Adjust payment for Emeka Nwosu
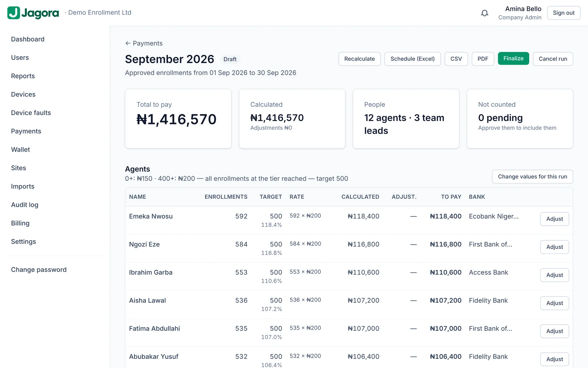Viewport: 588px width, 368px height. pyautogui.click(x=555, y=219)
